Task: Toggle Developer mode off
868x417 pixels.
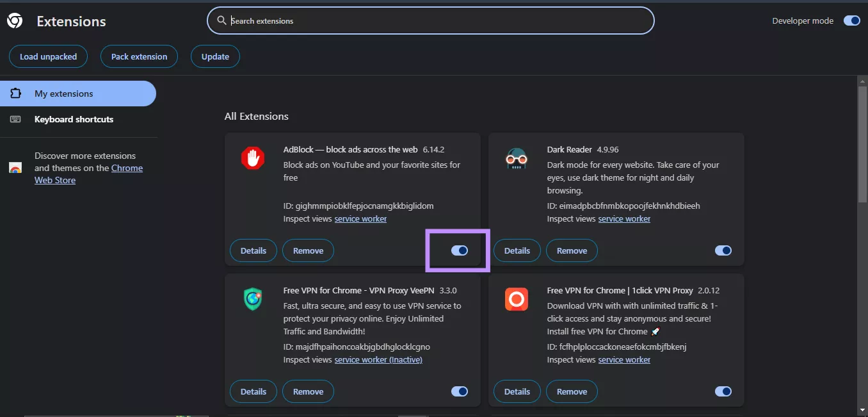Action: 851,20
